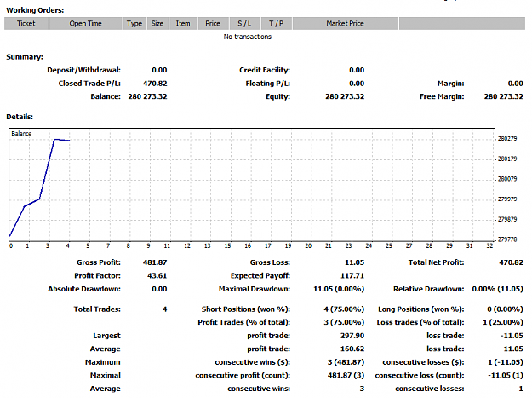Click the Deposit/Withdrawal value 0.00

[159, 70]
